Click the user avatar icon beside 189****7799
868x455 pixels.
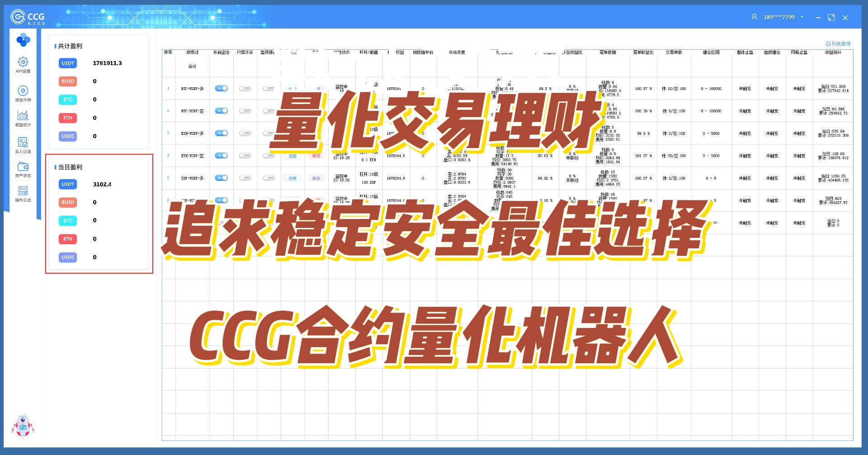[x=754, y=17]
